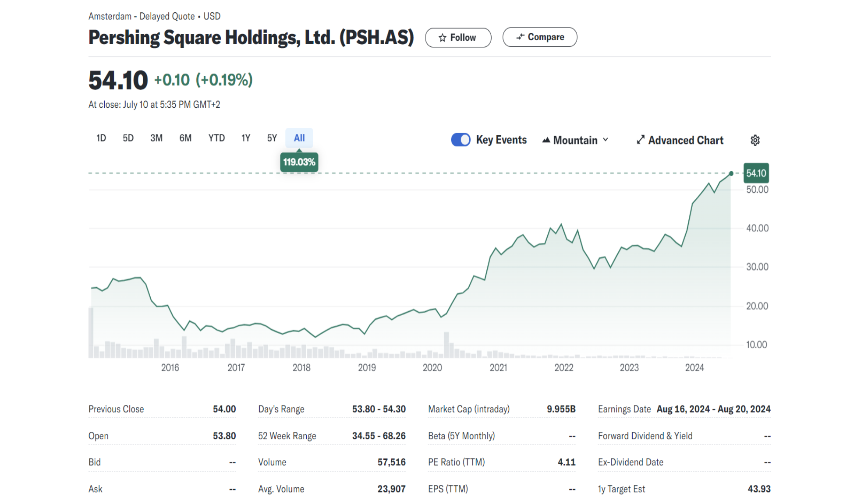The height and width of the screenshot is (504, 843).
Task: Click the 119.03% return badge
Action: [299, 162]
